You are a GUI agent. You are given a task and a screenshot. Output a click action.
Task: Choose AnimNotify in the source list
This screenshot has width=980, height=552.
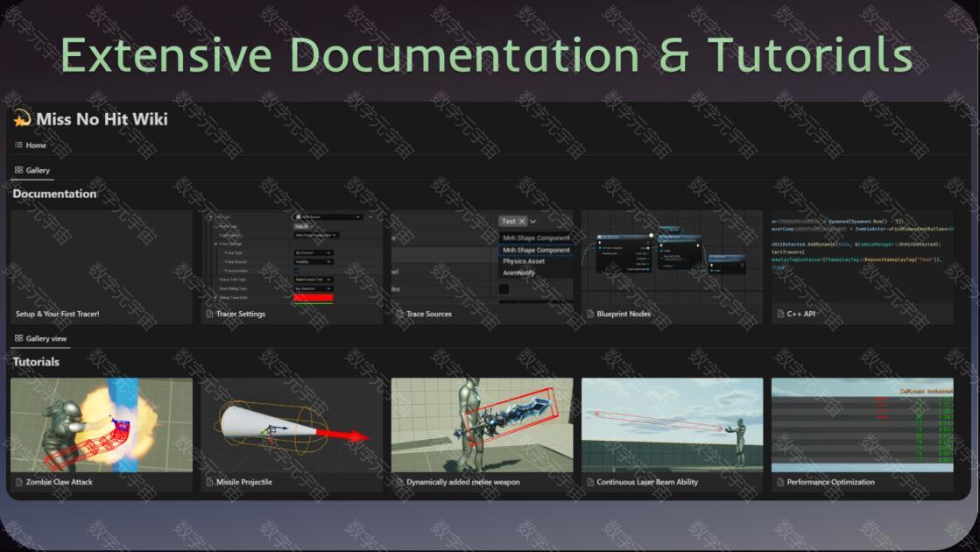(518, 272)
